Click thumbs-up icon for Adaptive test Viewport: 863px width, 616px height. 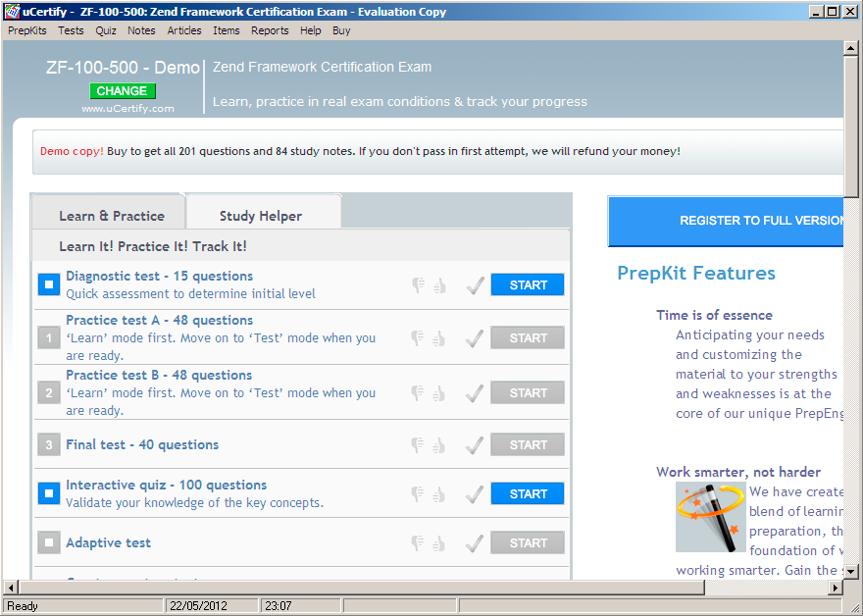pyautogui.click(x=438, y=542)
